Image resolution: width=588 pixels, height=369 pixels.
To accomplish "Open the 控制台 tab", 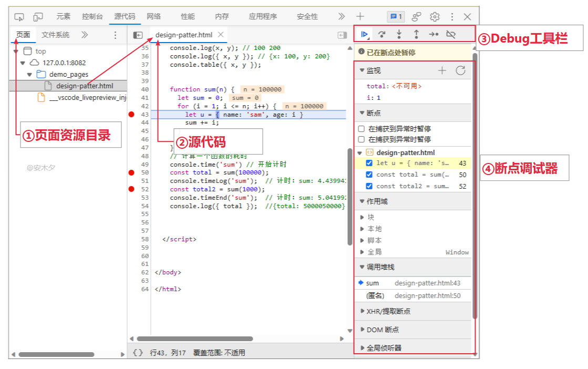I will (92, 16).
